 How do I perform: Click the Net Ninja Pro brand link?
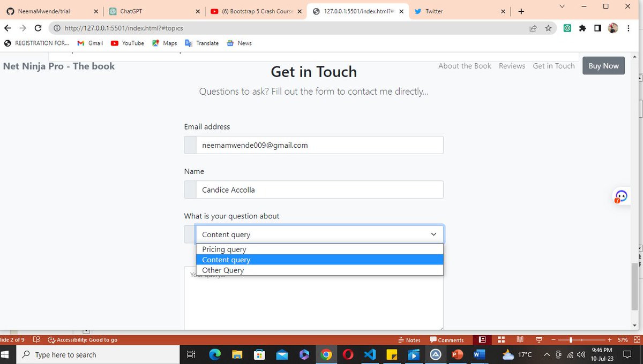(59, 66)
